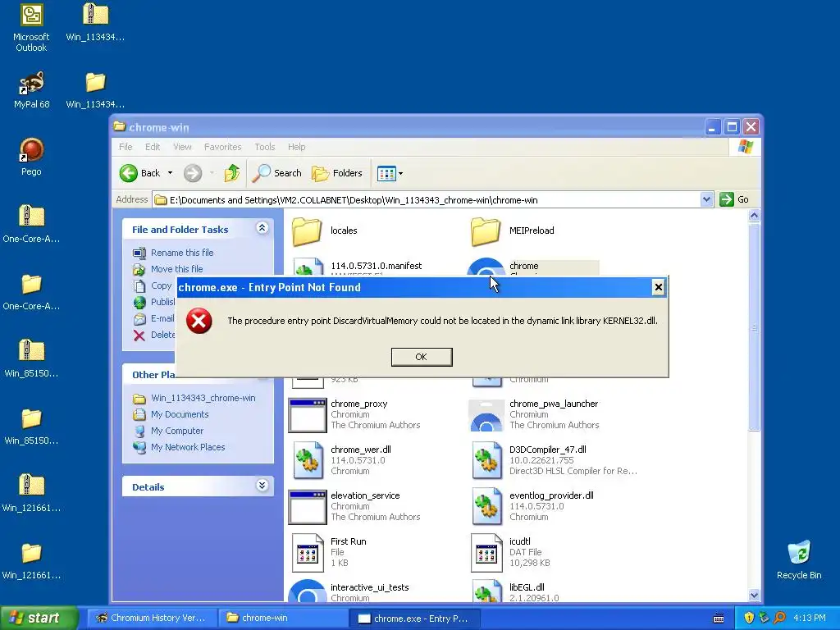Select the eventlog_provider.dll file icon
The image size is (840, 630).
coord(487,507)
